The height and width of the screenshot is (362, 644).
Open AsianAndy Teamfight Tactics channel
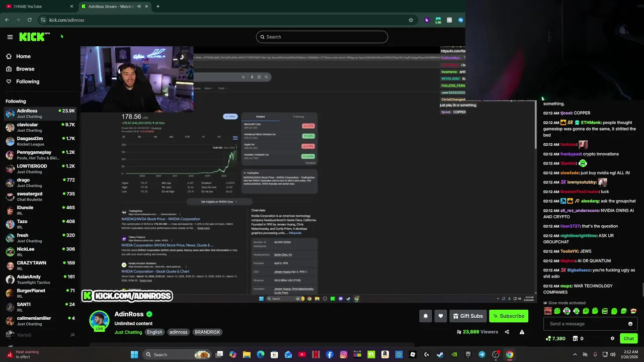click(40, 279)
